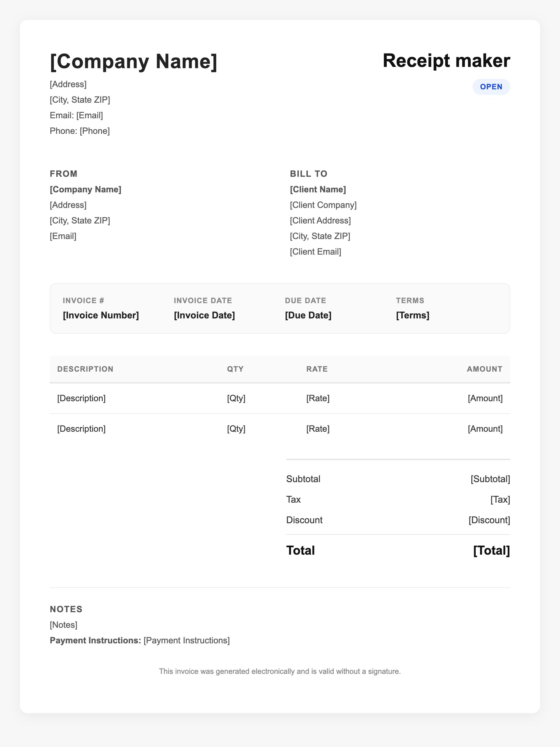Click the Payment Instructions placeholder text
This screenshot has width=560, height=747.
coord(187,641)
